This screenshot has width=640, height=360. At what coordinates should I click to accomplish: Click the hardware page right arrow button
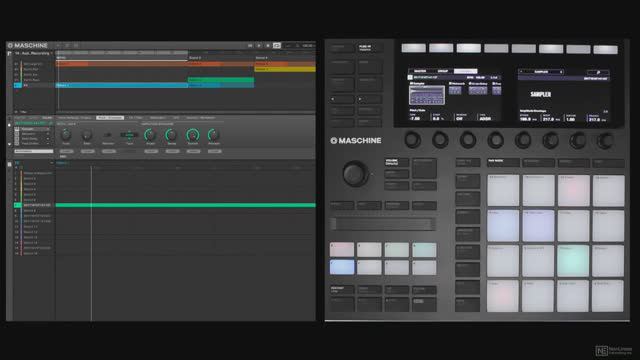[369, 99]
